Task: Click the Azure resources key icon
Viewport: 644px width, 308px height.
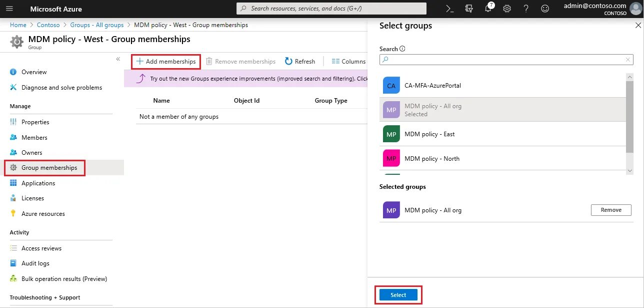Action: 13,214
